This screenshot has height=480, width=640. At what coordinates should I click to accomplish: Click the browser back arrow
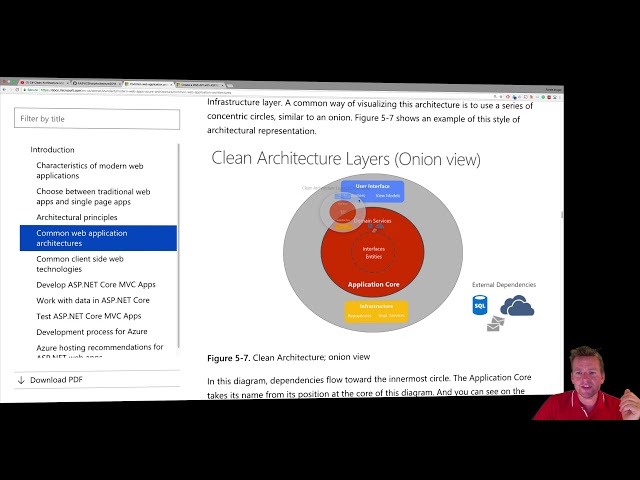coord(4,89)
